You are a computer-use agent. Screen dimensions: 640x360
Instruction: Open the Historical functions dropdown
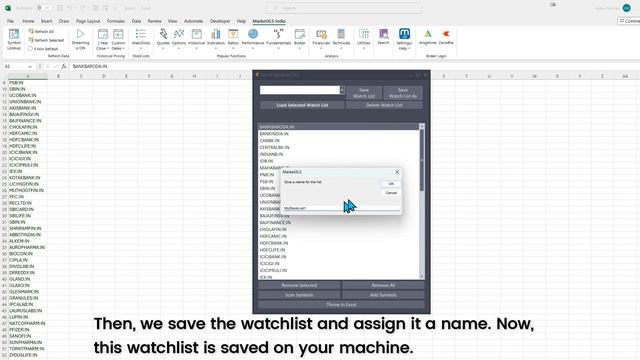point(196,40)
